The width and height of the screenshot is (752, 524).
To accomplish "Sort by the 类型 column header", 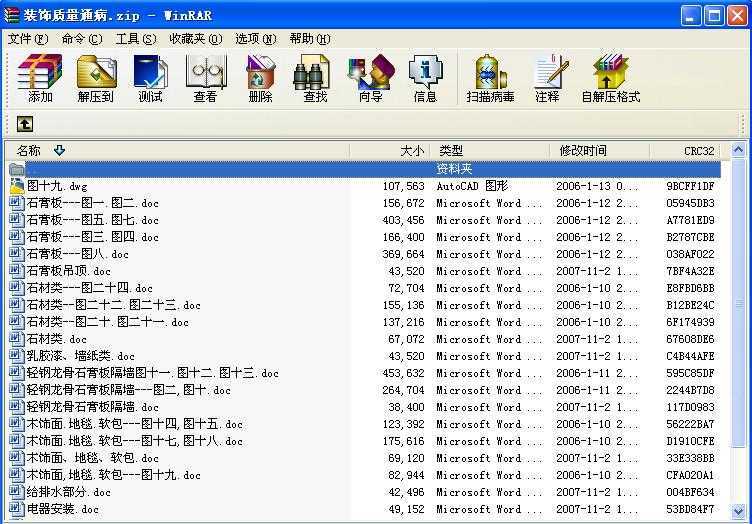I will click(490, 151).
